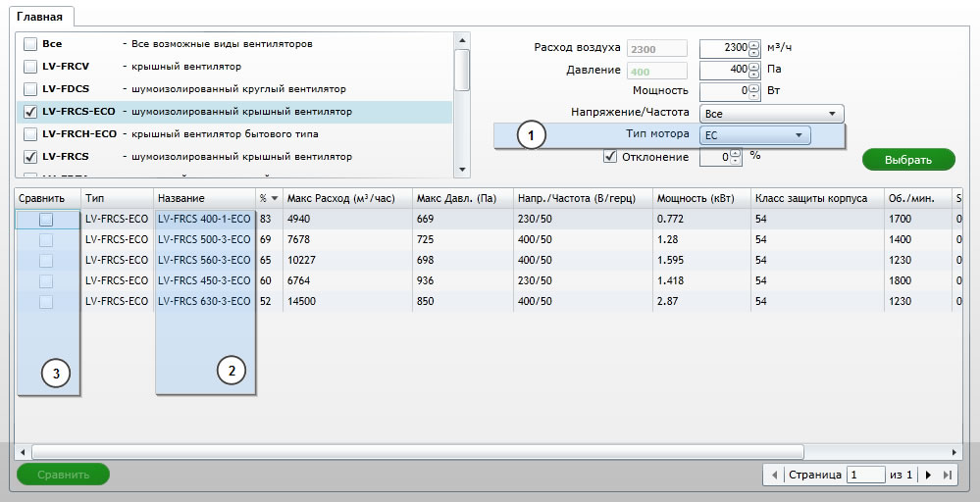Jump to the last results page
Image resolution: width=980 pixels, height=502 pixels.
947,475
